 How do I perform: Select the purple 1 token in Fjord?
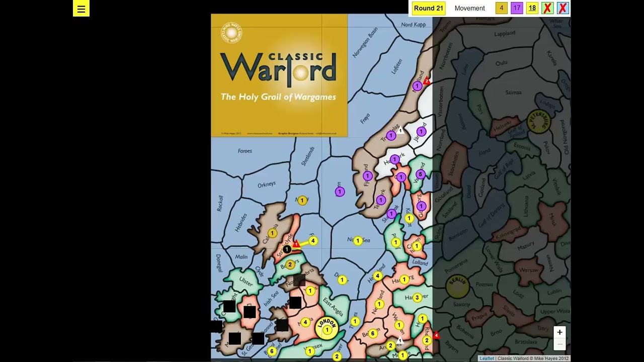[367, 176]
